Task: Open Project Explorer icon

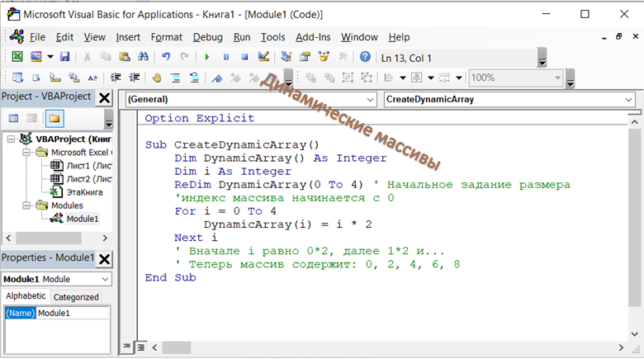Action: (286, 57)
